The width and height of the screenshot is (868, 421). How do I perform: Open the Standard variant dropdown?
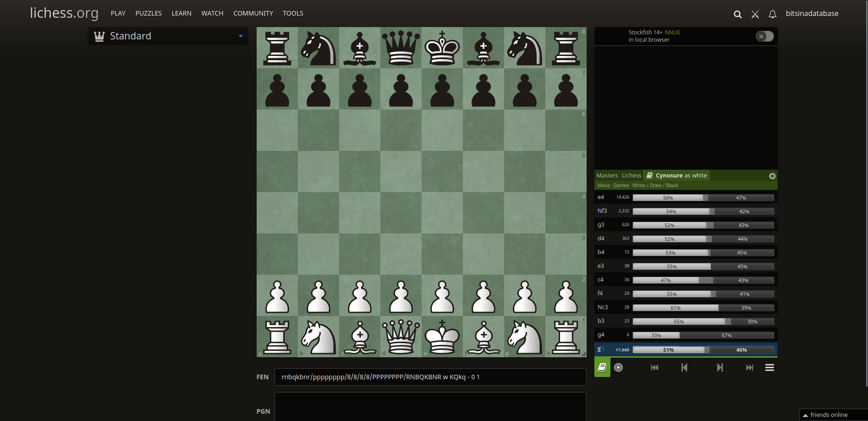167,36
